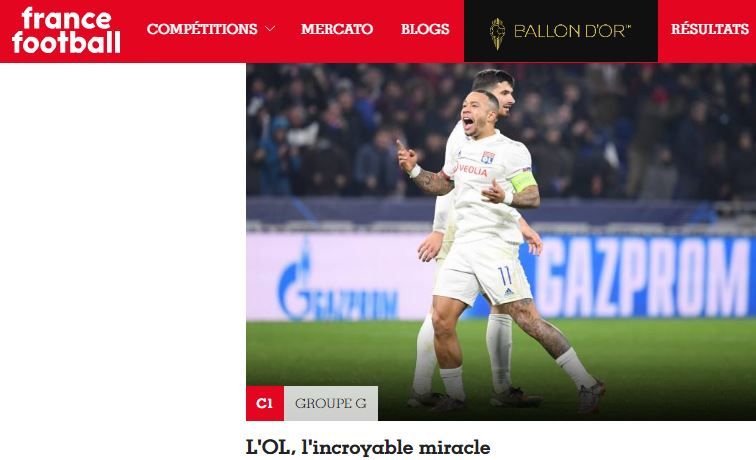Click the Ballon d'Or text logo
Screen dimensions: 756x460
tap(572, 31)
